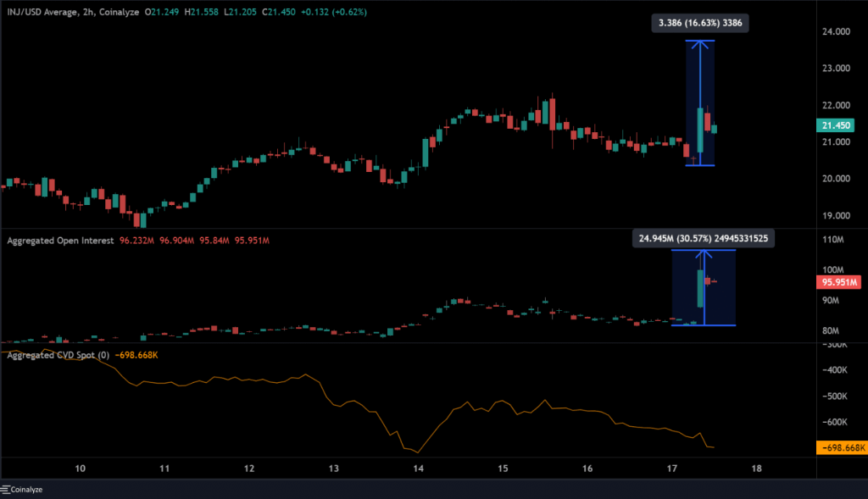This screenshot has height=499, width=868.
Task: Click the 22.000 price axis label
Action: (836, 105)
